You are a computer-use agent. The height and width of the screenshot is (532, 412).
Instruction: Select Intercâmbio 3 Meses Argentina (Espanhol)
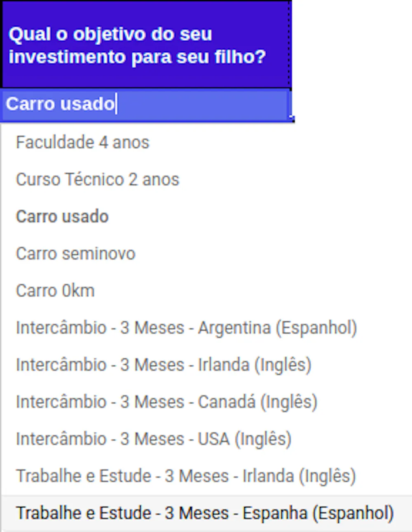(x=186, y=328)
